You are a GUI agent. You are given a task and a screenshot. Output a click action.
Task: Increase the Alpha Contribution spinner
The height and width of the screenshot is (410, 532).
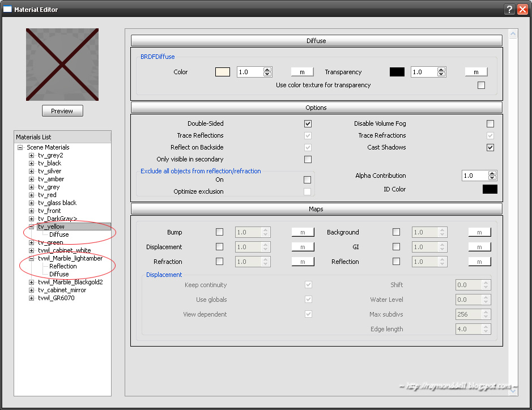(x=492, y=174)
